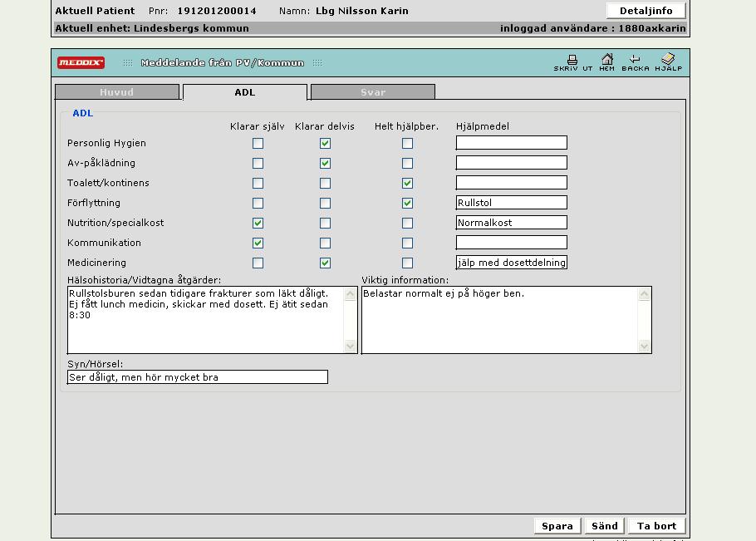Click the Syn/Hörsel input field
Viewport: 756px width, 541px height.
tap(198, 377)
